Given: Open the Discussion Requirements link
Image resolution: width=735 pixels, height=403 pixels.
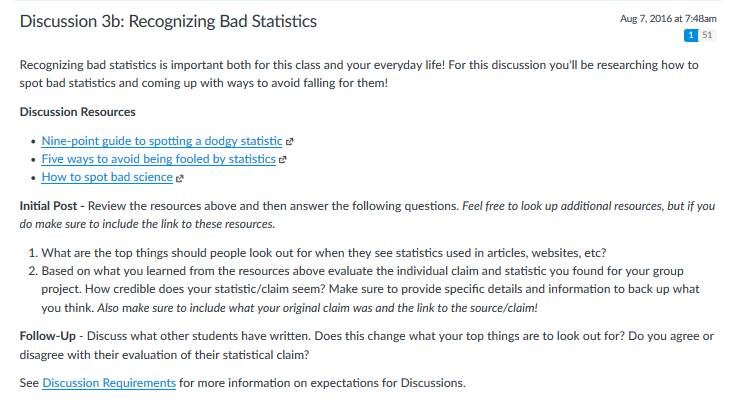Looking at the screenshot, I should 109,383.
